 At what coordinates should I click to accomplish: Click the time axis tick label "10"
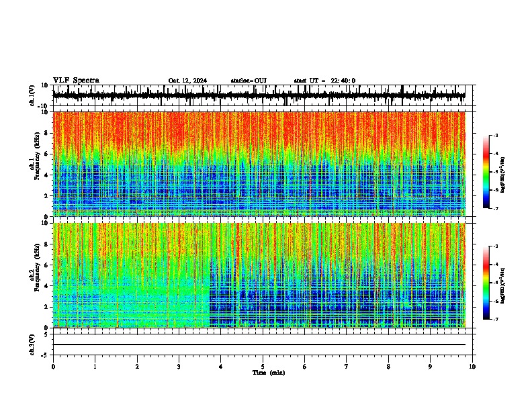(472, 367)
